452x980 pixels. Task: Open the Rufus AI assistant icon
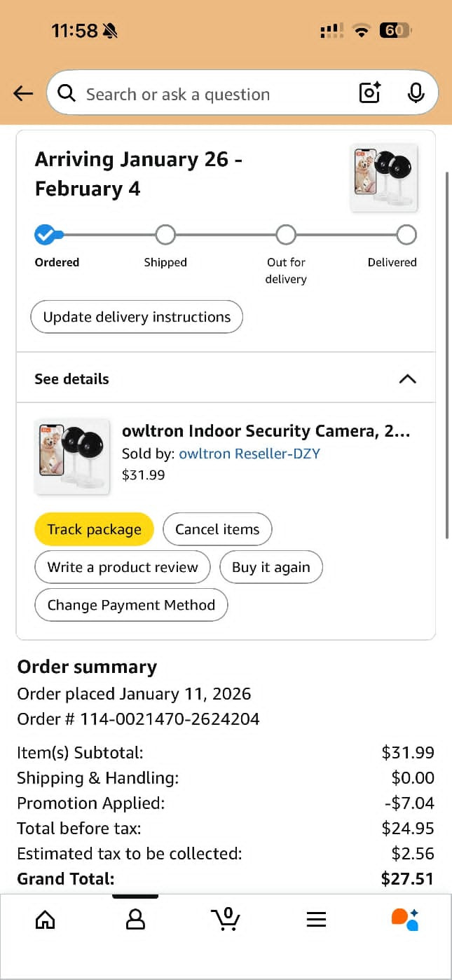click(x=405, y=919)
